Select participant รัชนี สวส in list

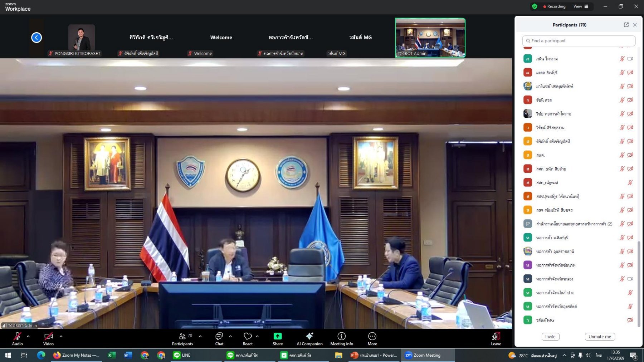pyautogui.click(x=579, y=100)
